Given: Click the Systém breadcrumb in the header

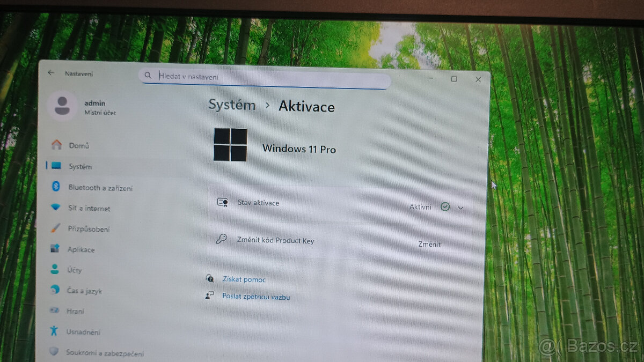Looking at the screenshot, I should [x=232, y=105].
